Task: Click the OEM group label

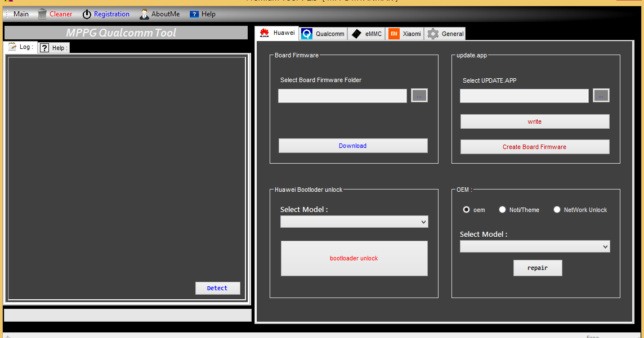Action: click(x=464, y=190)
